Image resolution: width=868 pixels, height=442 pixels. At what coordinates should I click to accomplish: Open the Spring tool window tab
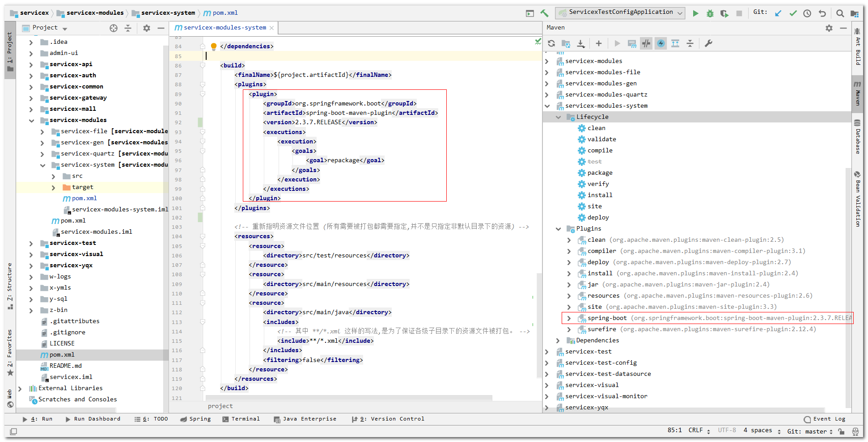click(195, 419)
